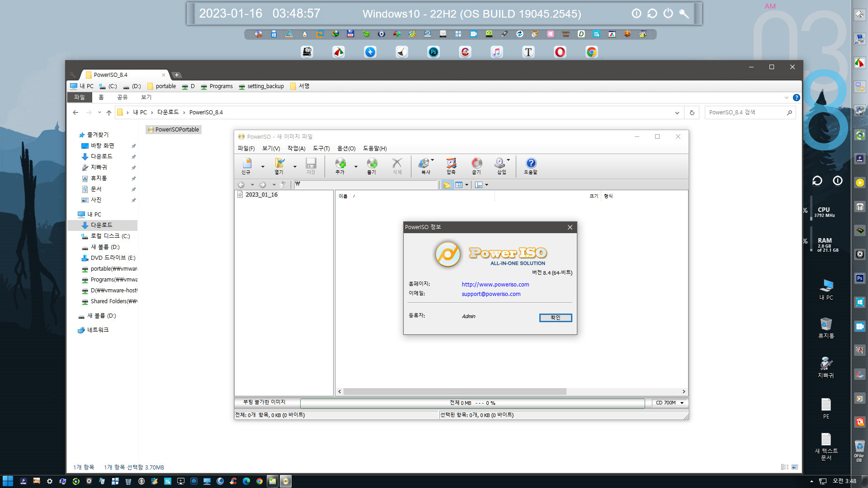Open the Explorer 홈 ribbon tab

pos(101,97)
